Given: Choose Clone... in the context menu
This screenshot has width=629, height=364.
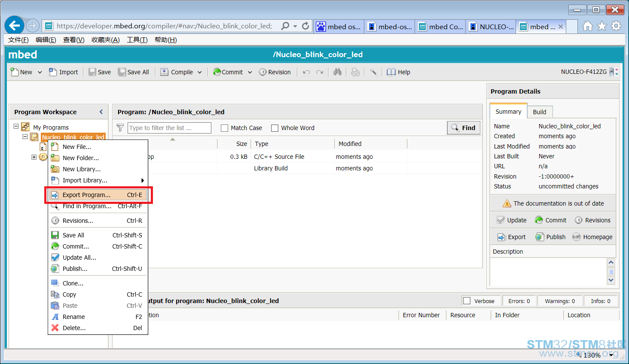Looking at the screenshot, I should tap(98, 283).
